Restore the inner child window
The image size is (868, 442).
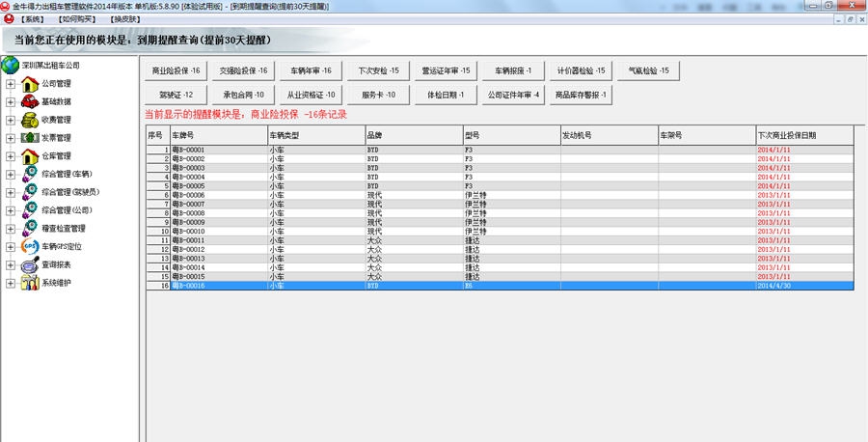point(850,19)
